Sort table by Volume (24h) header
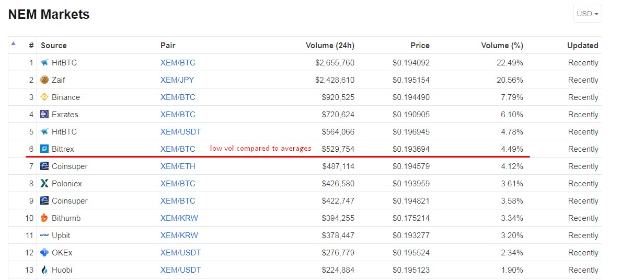Screen dimensions: 644x280 coord(330,46)
